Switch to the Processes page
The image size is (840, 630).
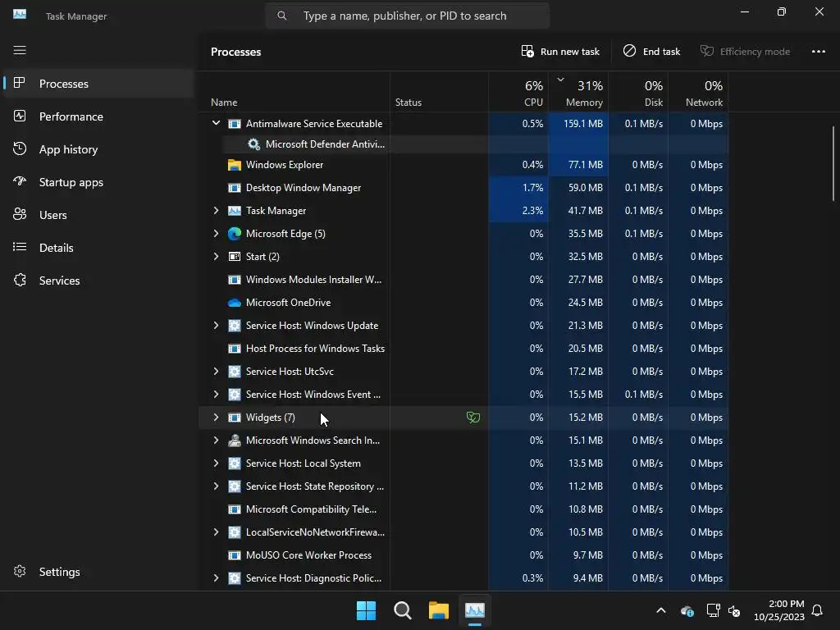(x=98, y=84)
